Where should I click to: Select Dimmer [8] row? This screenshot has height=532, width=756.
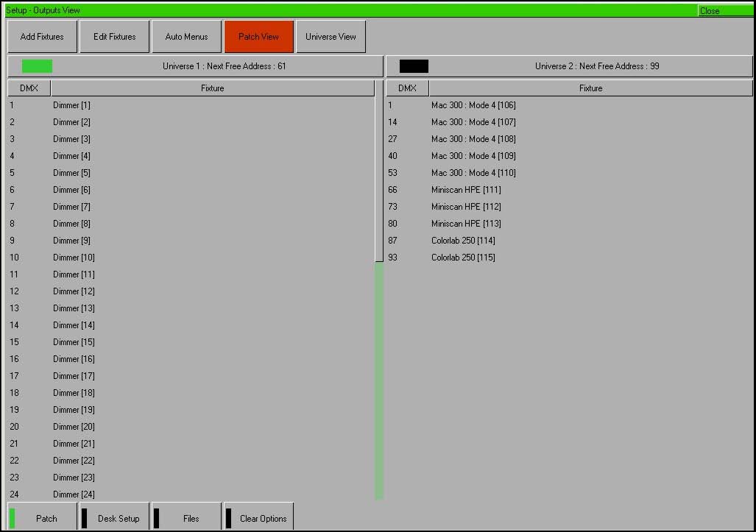pyautogui.click(x=191, y=223)
